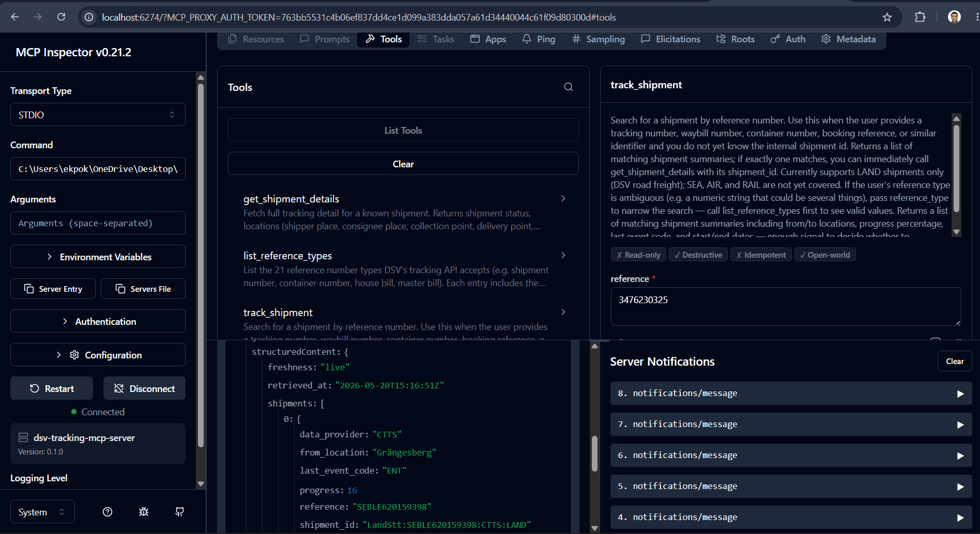Expand the Authentication section
The image size is (980, 534).
click(98, 321)
